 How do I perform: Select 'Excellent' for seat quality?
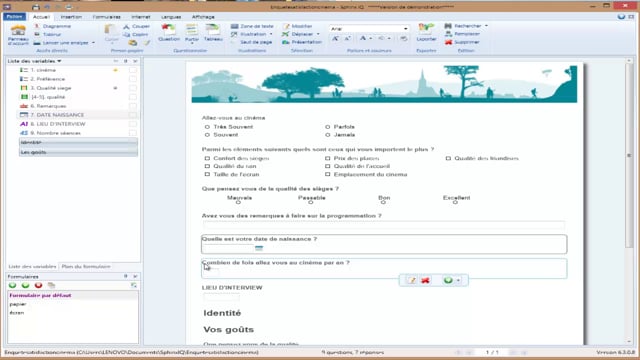(455, 202)
